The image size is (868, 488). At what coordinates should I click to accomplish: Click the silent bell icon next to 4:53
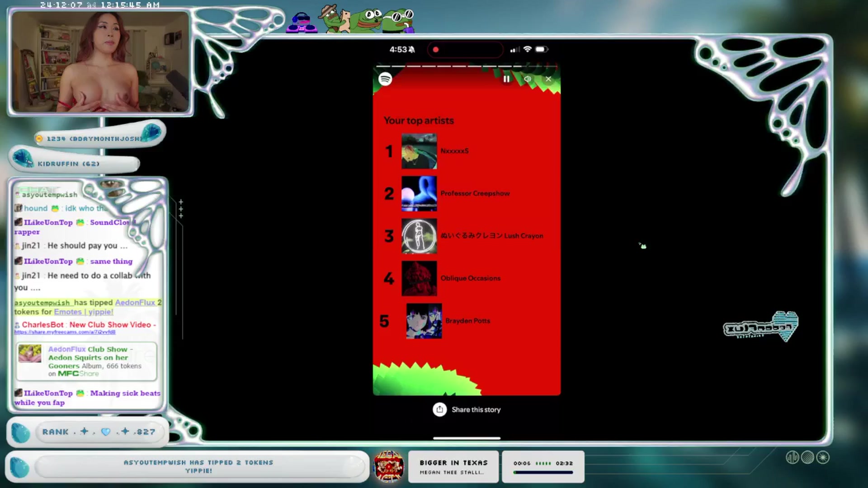[x=411, y=50]
